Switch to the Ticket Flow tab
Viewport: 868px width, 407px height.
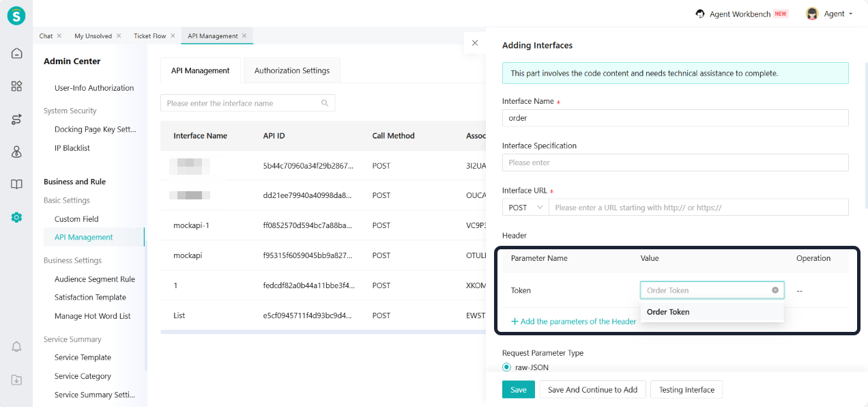tap(149, 36)
